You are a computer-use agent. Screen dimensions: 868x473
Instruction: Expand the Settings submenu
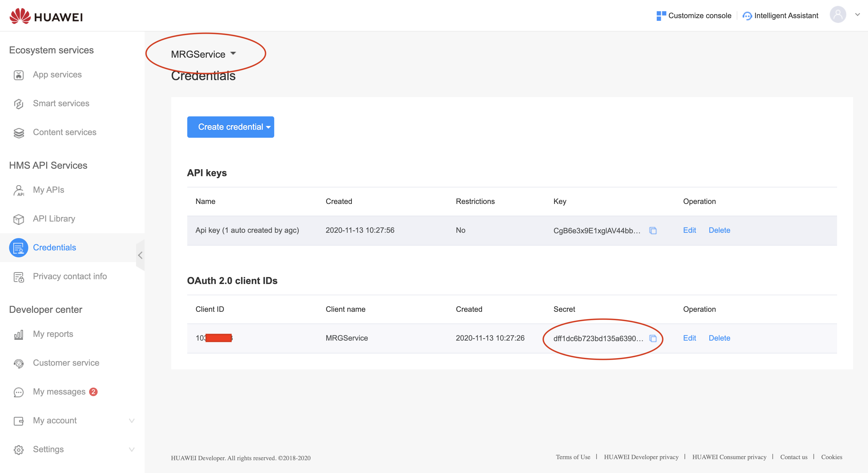tap(132, 450)
